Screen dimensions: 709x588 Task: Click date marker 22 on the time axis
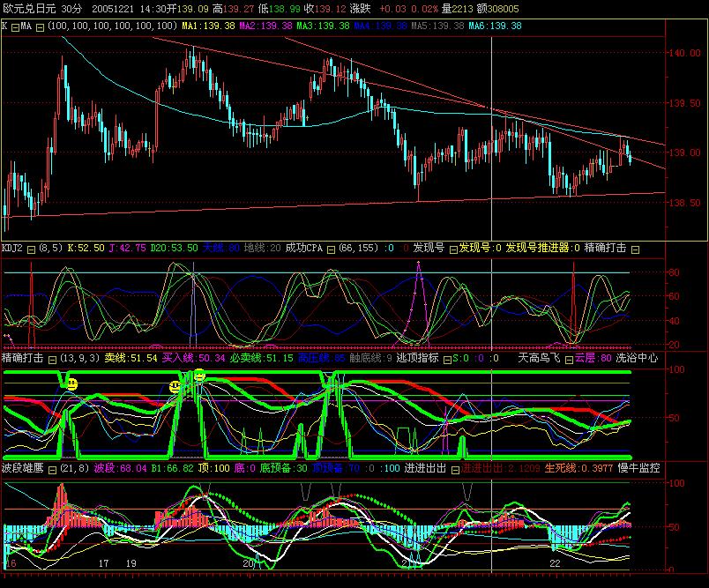pyautogui.click(x=555, y=563)
